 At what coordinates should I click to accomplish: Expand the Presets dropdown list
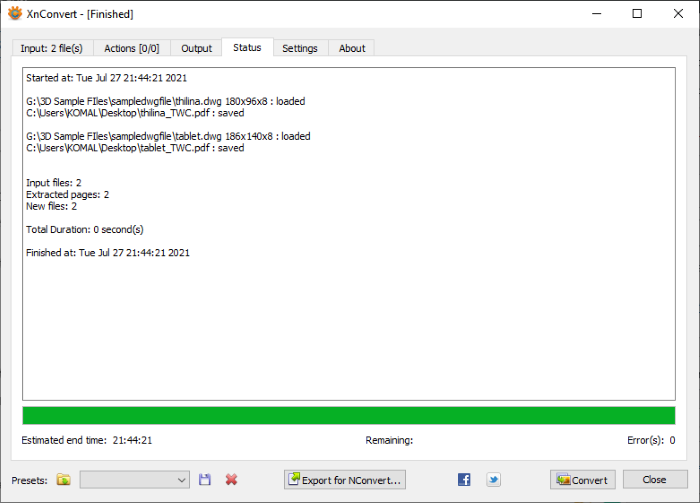point(135,480)
